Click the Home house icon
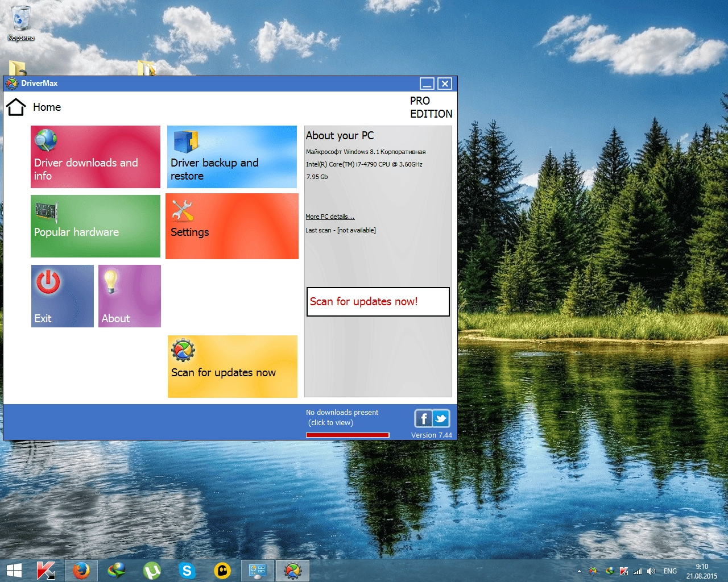Screen dimensions: 728x582 pyautogui.click(x=16, y=107)
